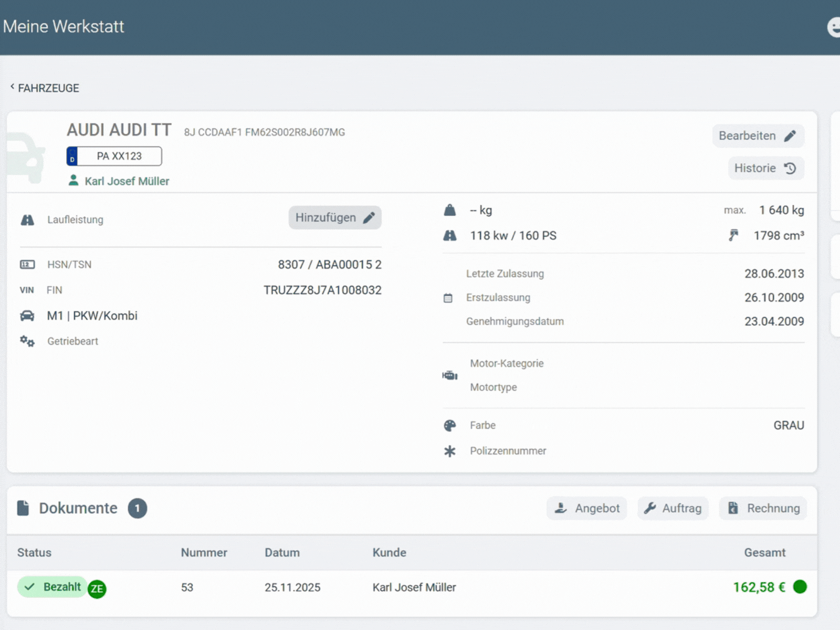Click the VIN icon beside FIN
The height and width of the screenshot is (630, 840).
(27, 290)
